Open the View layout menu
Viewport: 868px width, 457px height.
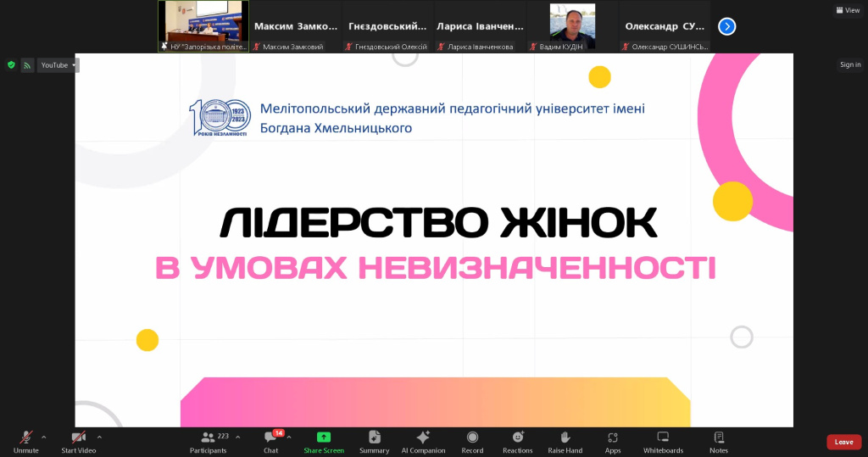click(x=848, y=10)
